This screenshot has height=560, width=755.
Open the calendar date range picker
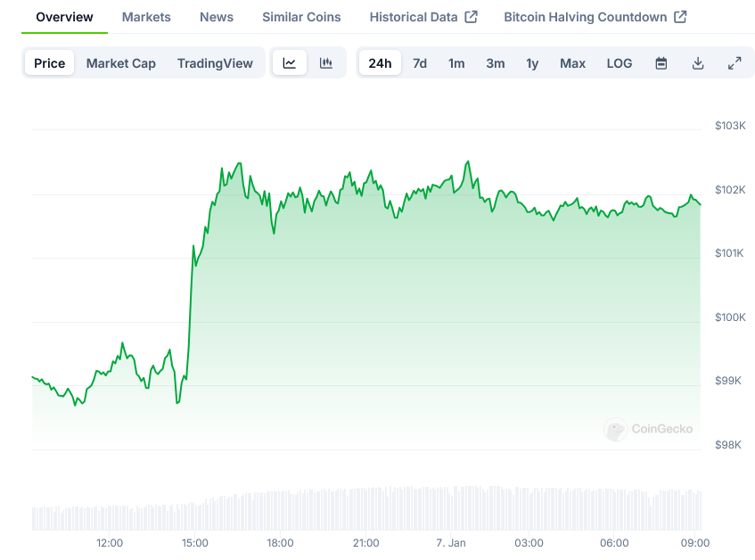tap(661, 63)
